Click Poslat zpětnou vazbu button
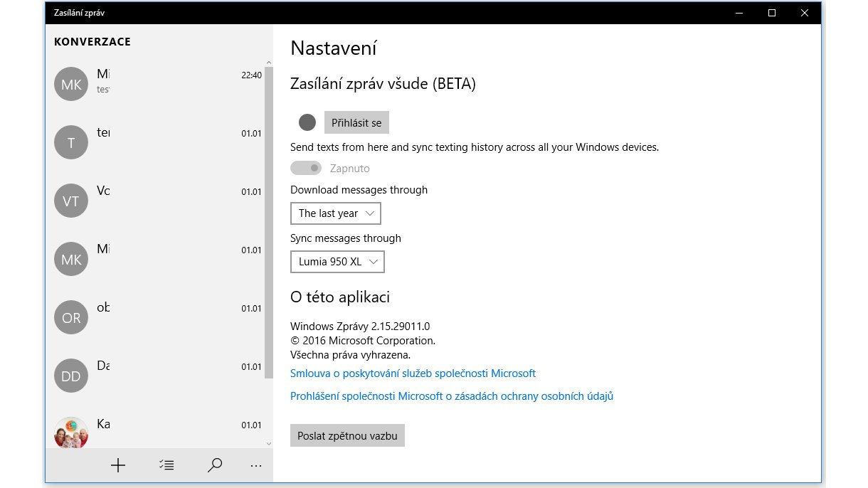This screenshot has height=488, width=868. coord(347,435)
